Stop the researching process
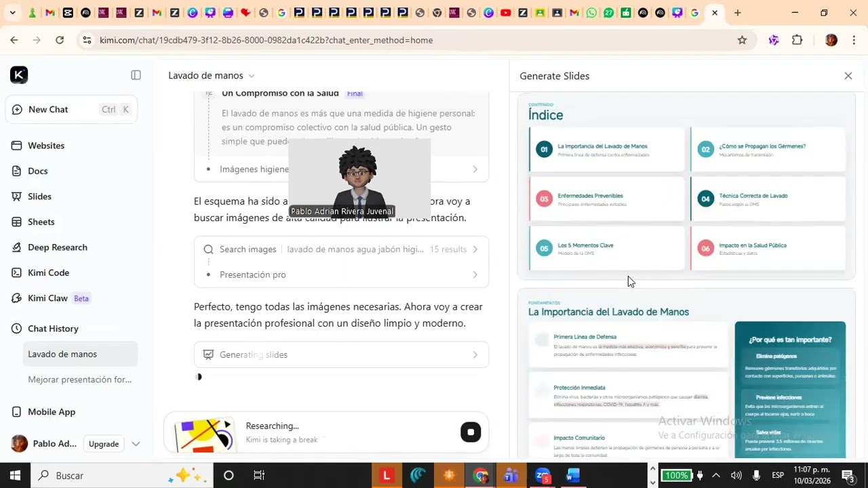This screenshot has width=868, height=488. pyautogui.click(x=471, y=432)
